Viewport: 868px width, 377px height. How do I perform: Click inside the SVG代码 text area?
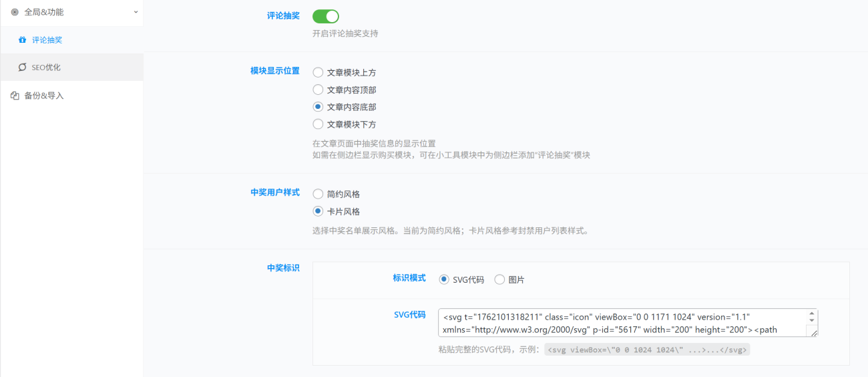pos(621,323)
